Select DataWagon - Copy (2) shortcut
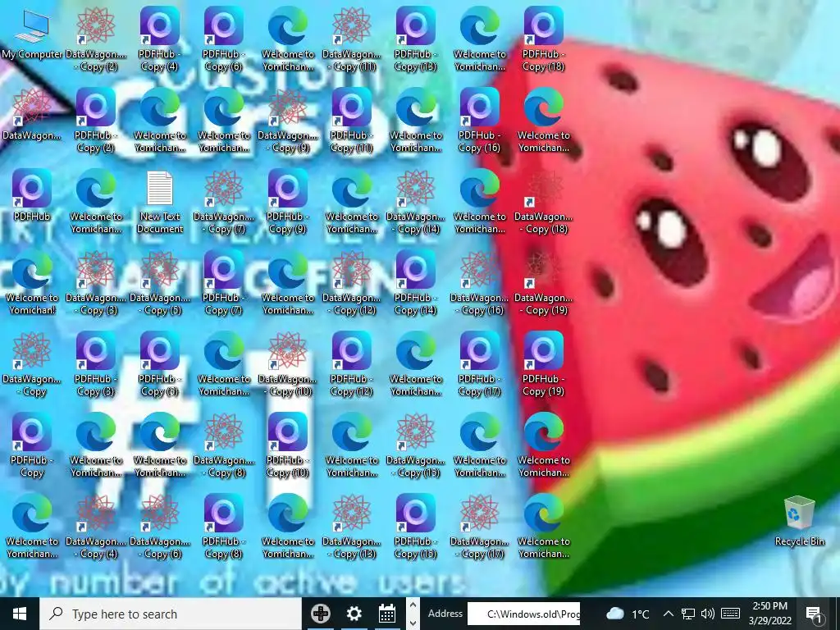The height and width of the screenshot is (630, 840). click(x=96, y=39)
